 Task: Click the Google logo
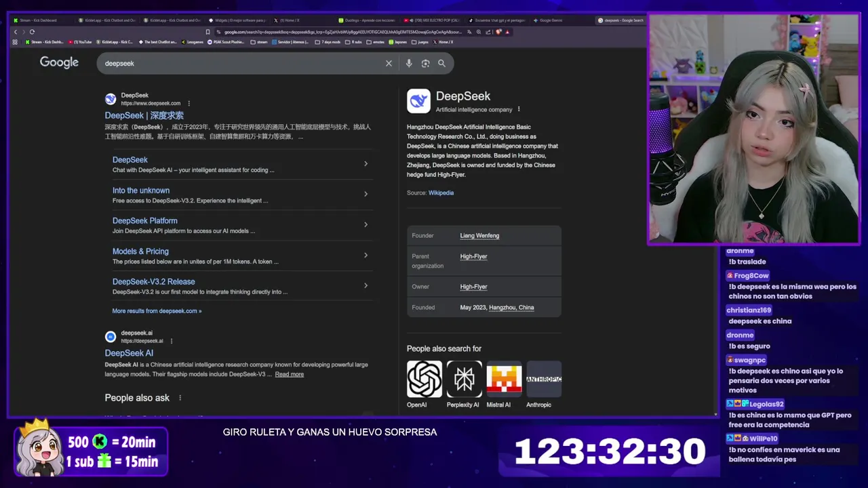coord(59,62)
